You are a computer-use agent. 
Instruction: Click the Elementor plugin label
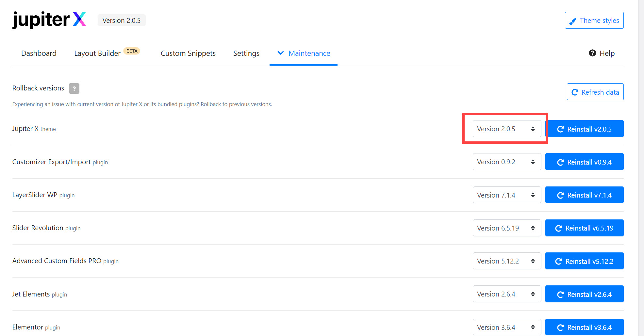coord(36,327)
